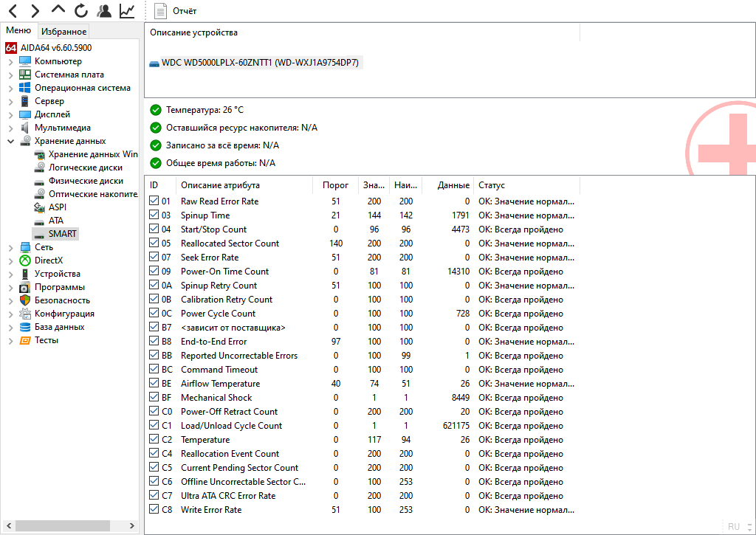Refresh the page with the Refresh icon

coord(81,10)
